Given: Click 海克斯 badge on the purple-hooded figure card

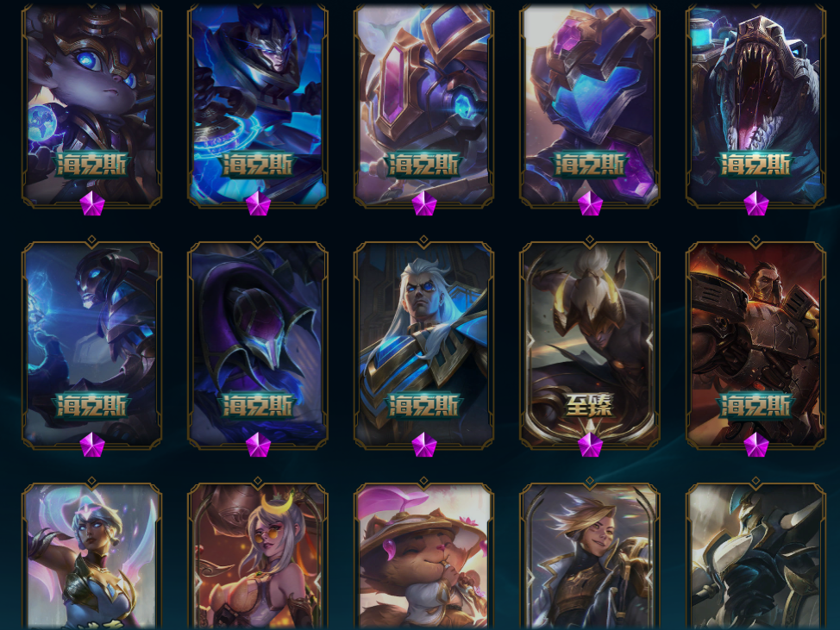Looking at the screenshot, I should 258,405.
